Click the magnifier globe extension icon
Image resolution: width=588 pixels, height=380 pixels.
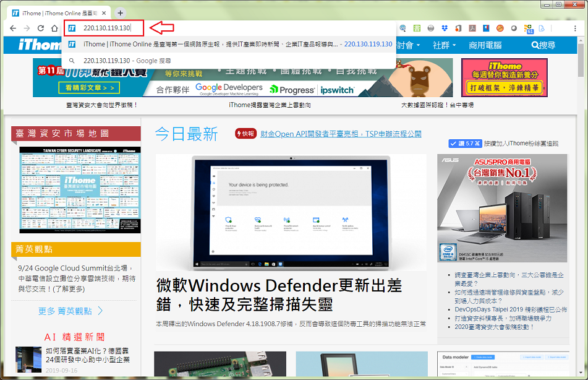pyautogui.click(x=403, y=28)
